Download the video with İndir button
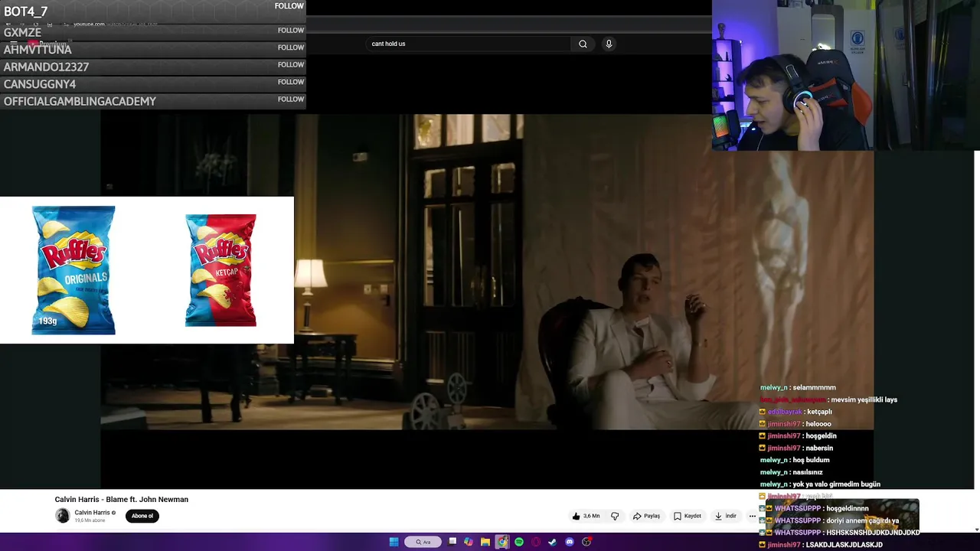Image resolution: width=980 pixels, height=551 pixels. pyautogui.click(x=726, y=516)
